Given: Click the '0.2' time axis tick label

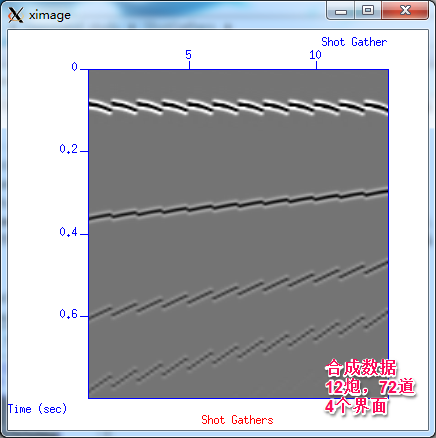Looking at the screenshot, I should pyautogui.click(x=68, y=149).
